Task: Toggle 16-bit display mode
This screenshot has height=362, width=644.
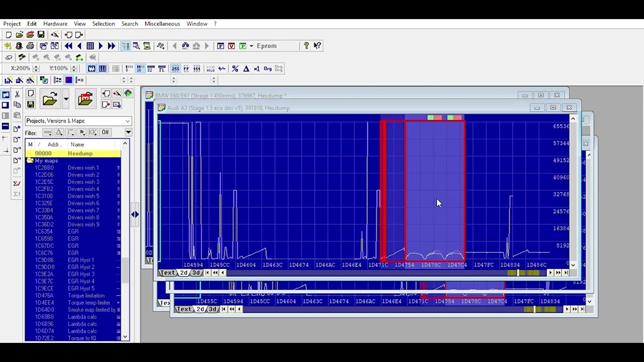Action: click(x=140, y=68)
